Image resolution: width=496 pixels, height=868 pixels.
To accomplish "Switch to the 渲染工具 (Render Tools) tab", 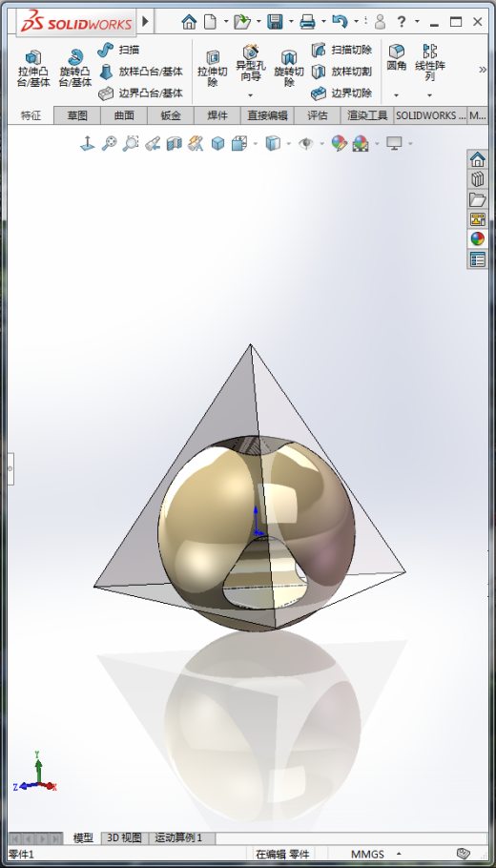I will pos(367,115).
